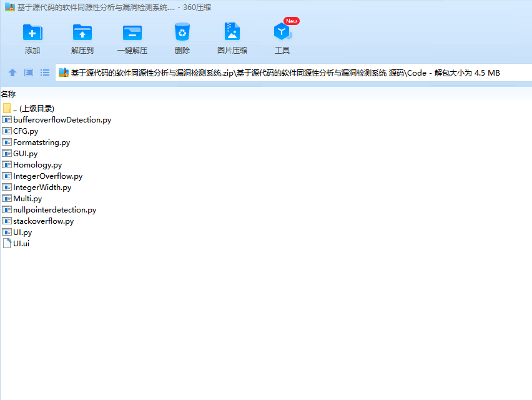Viewport: 532px width, 400px height.
Task: Open the .. (上级目录) parent folder entry
Action: tap(29, 108)
